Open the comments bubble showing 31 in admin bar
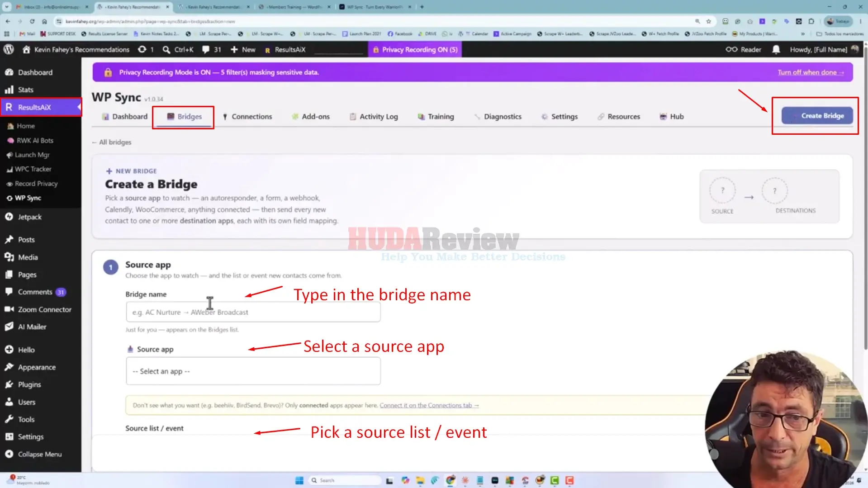This screenshot has height=488, width=868. click(211, 49)
